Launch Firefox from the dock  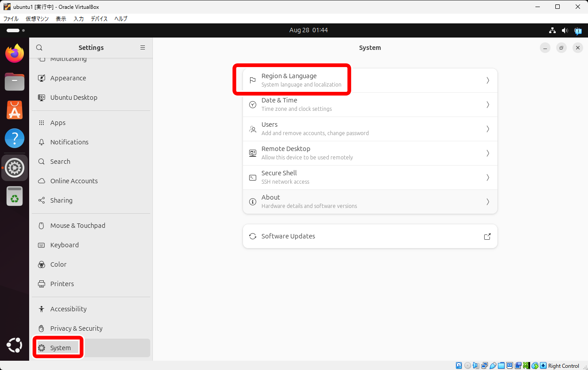15,53
